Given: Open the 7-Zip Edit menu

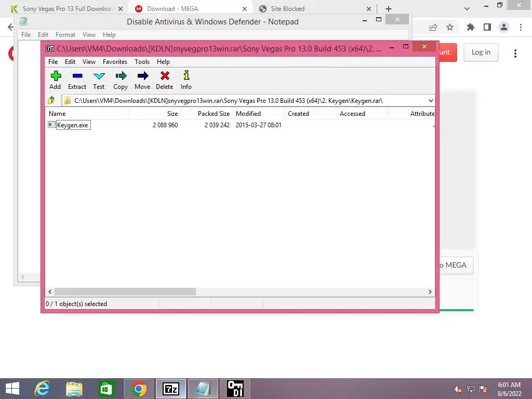Looking at the screenshot, I should [70, 62].
